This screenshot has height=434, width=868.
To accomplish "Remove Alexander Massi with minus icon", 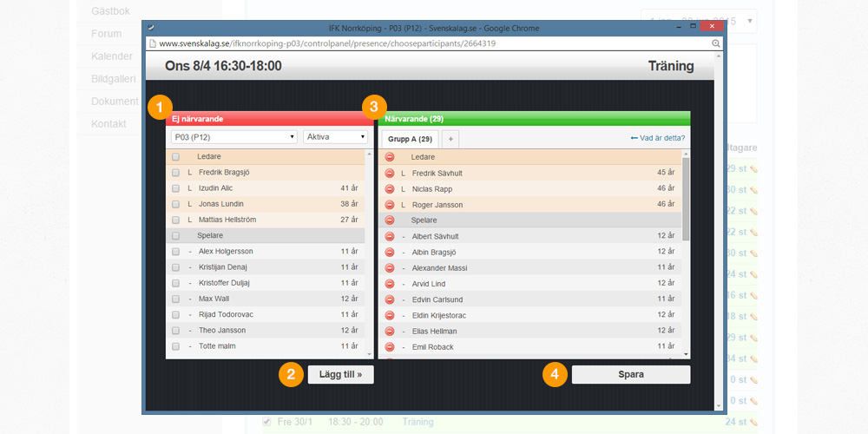I will 390,268.
